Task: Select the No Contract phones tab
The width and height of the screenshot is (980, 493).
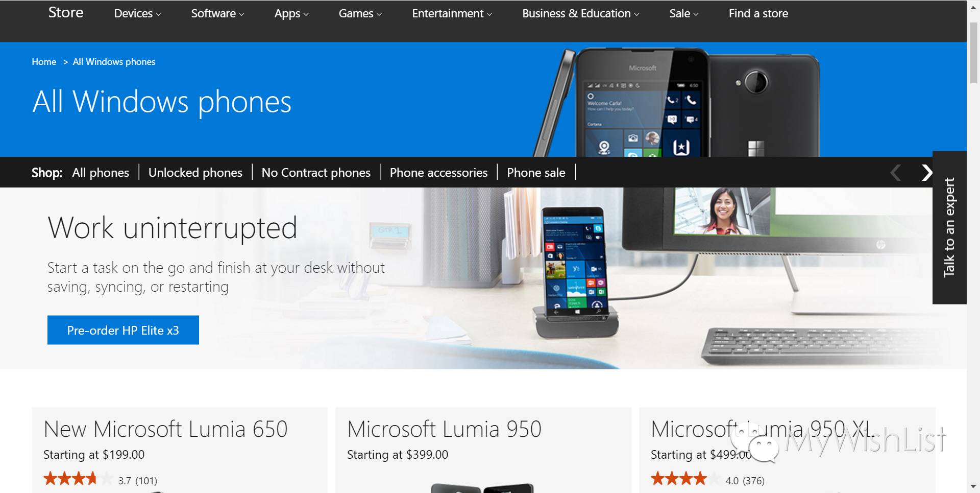Action: [316, 173]
